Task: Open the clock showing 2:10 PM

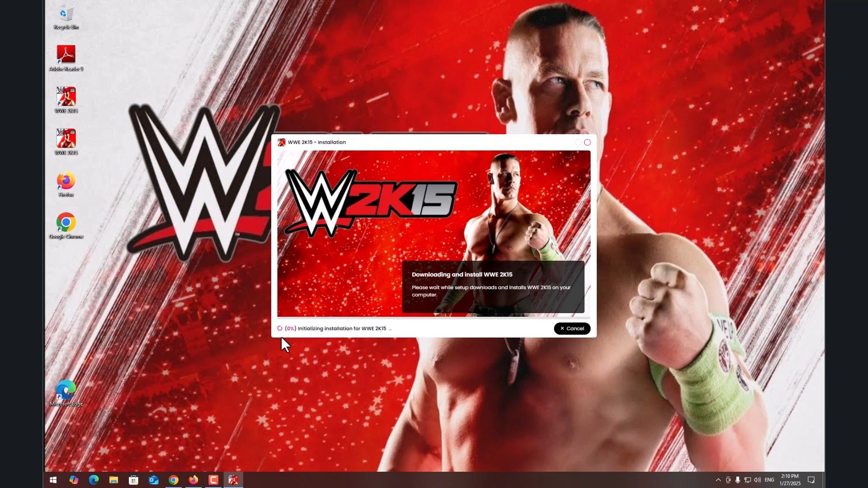Action: [x=790, y=480]
